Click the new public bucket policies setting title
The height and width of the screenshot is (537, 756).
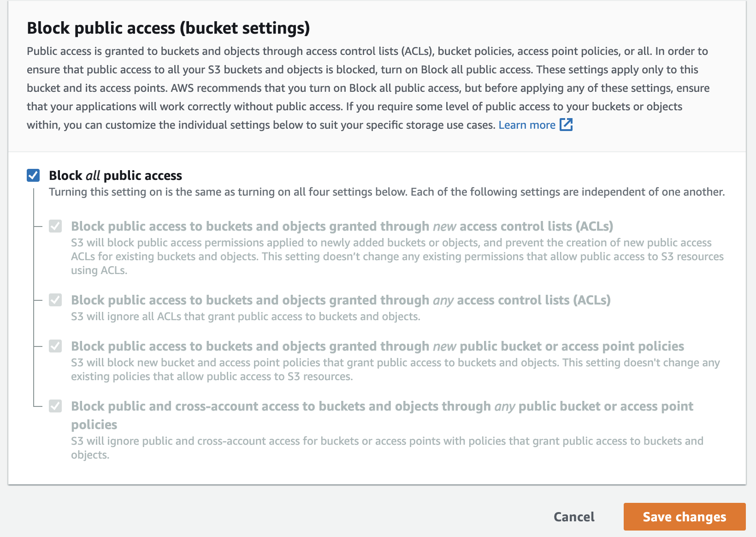click(378, 346)
